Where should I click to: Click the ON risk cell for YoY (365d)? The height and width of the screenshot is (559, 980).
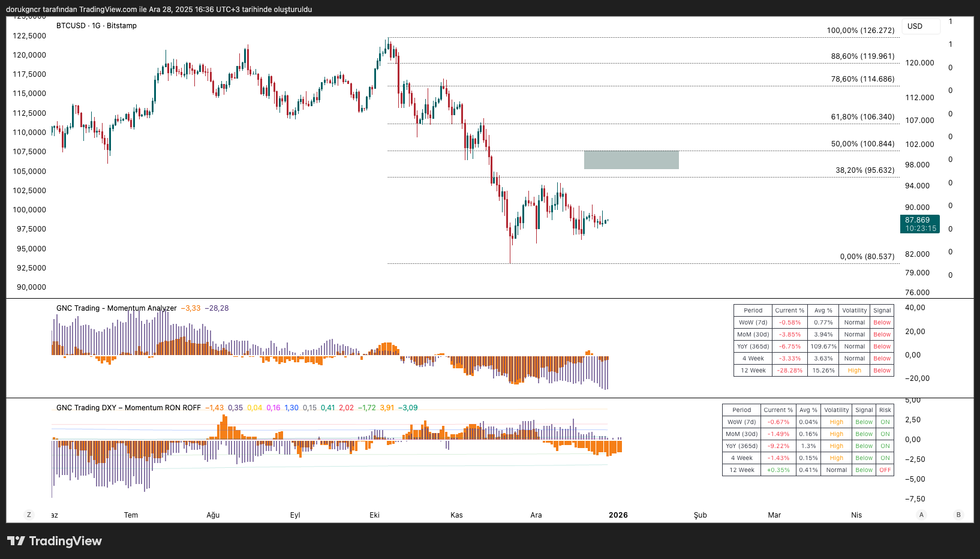click(x=885, y=446)
